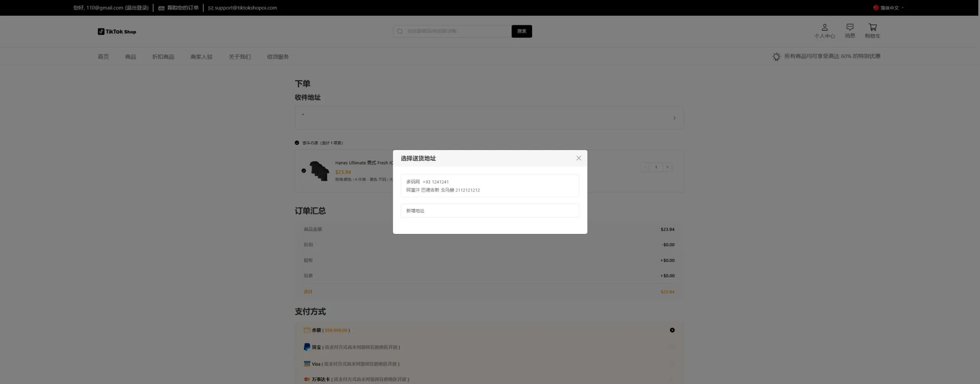This screenshot has width=980, height=384.
Task: Click the 余额 wallet card icon
Action: pos(307,330)
